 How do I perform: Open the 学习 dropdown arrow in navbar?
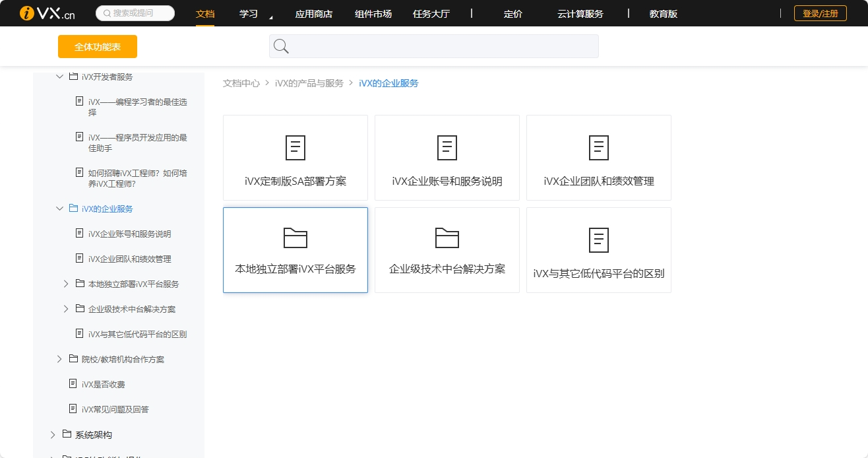(270, 18)
